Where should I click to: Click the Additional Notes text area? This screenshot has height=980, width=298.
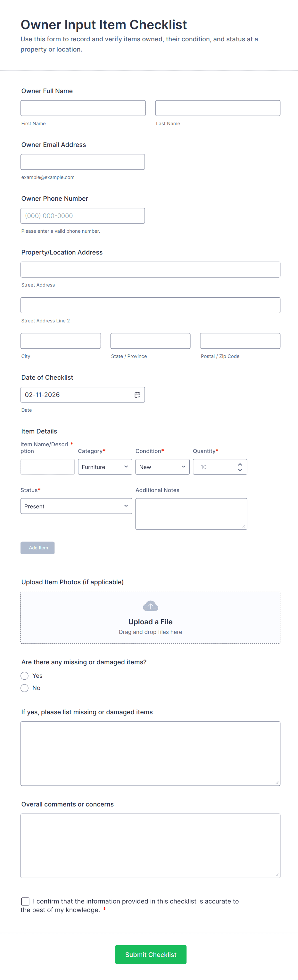click(x=191, y=514)
